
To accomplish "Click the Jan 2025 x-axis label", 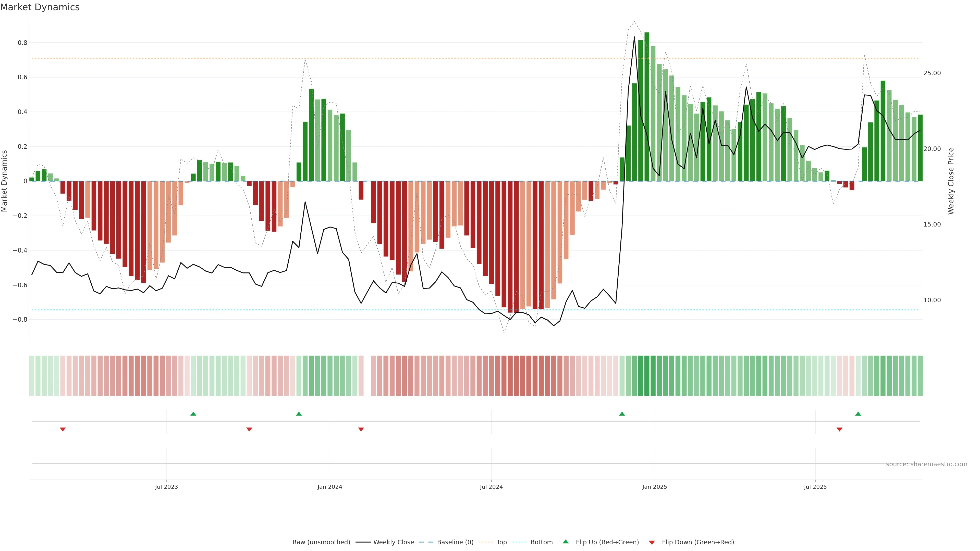I will 654,487.
